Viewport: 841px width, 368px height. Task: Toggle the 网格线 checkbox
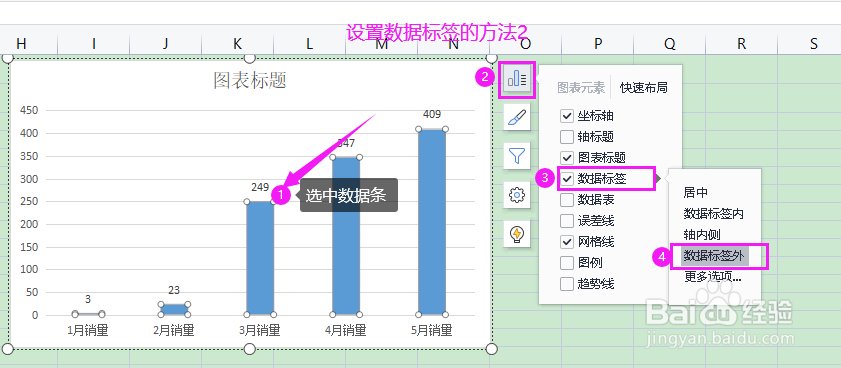(567, 241)
